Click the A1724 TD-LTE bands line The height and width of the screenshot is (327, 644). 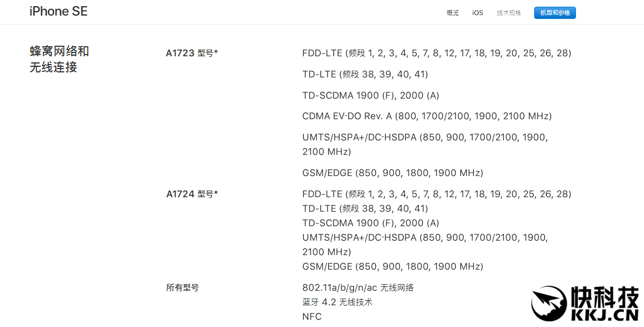[365, 209]
